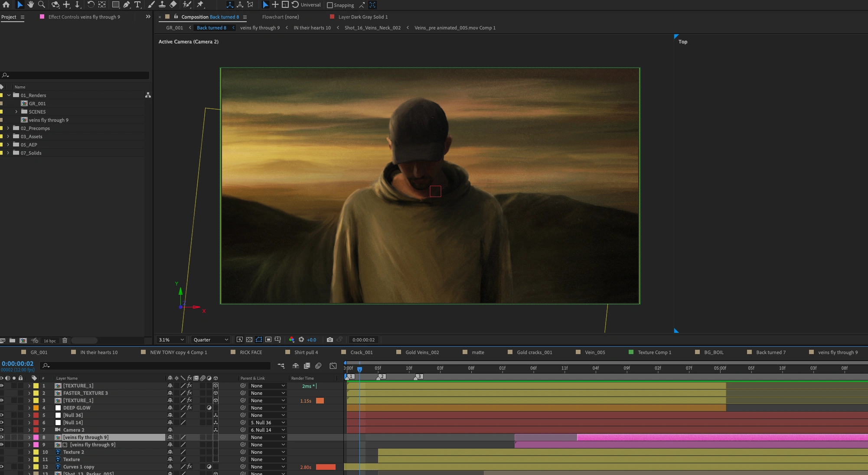This screenshot has height=475, width=868.
Task: Select the Pen tool
Action: pos(127,5)
